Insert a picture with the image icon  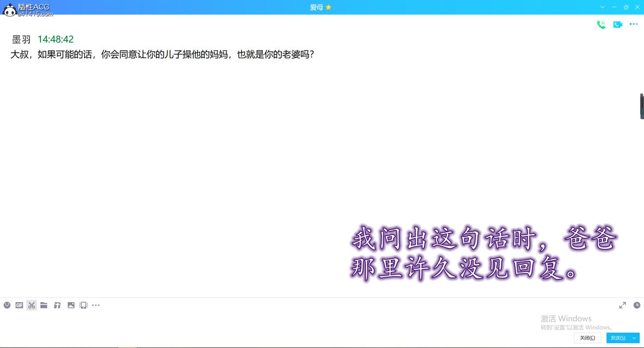coord(71,305)
